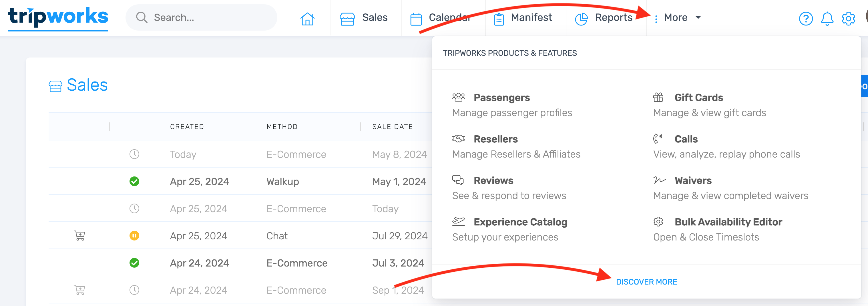
Task: Click the Reports pie chart icon
Action: pos(581,19)
